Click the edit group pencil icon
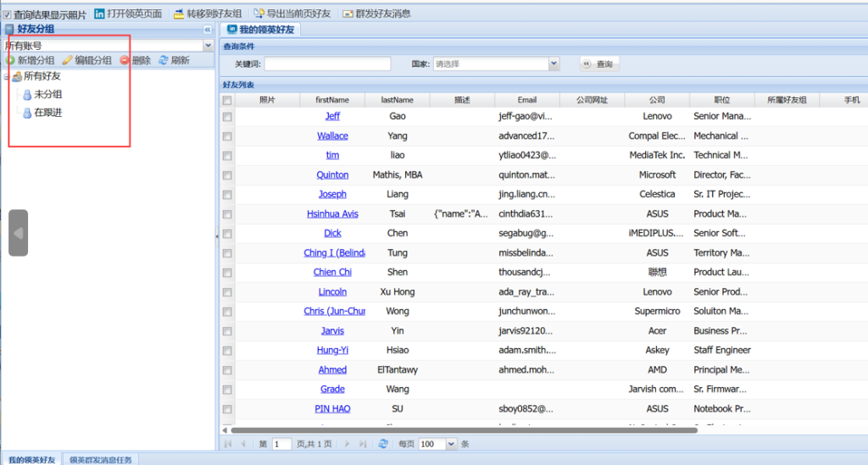The width and height of the screenshot is (868, 465). 67,60
